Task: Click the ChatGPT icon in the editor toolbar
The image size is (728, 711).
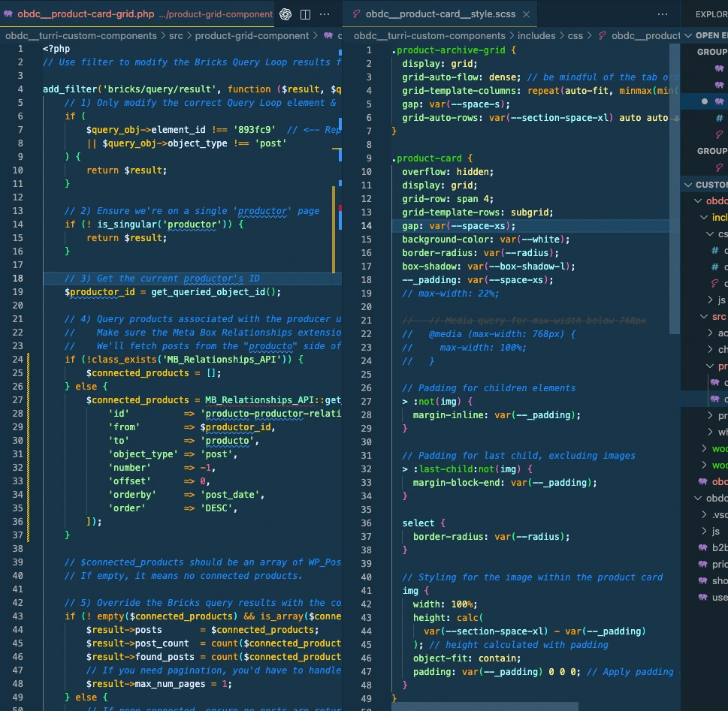Action: point(285,14)
